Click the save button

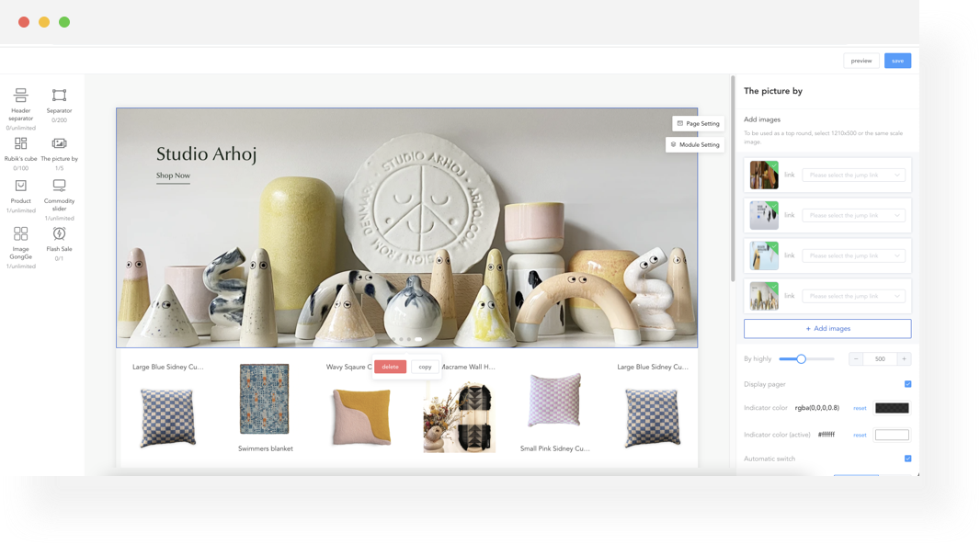click(897, 61)
